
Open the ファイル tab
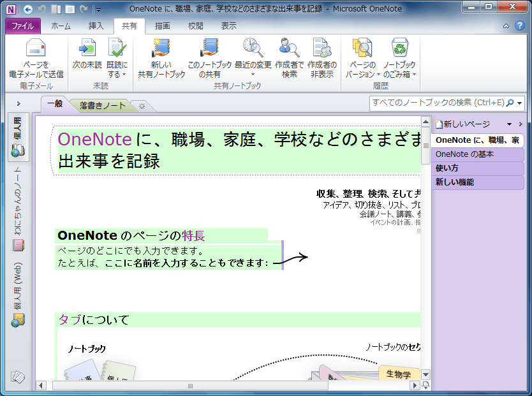click(23, 26)
